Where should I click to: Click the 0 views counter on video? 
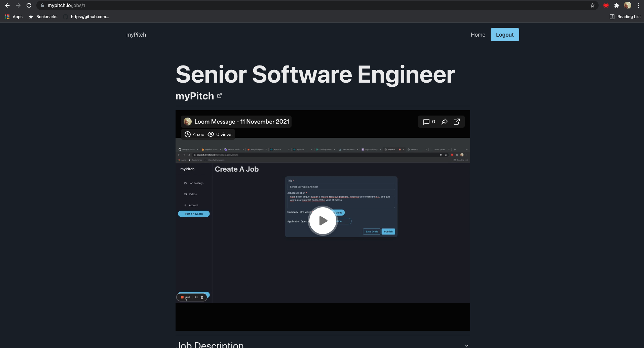click(x=220, y=134)
